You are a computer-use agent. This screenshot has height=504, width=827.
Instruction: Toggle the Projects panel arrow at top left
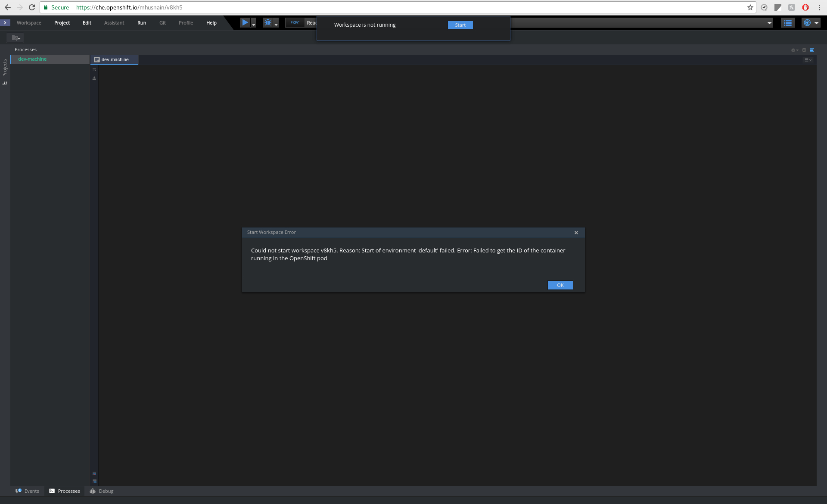pos(5,23)
